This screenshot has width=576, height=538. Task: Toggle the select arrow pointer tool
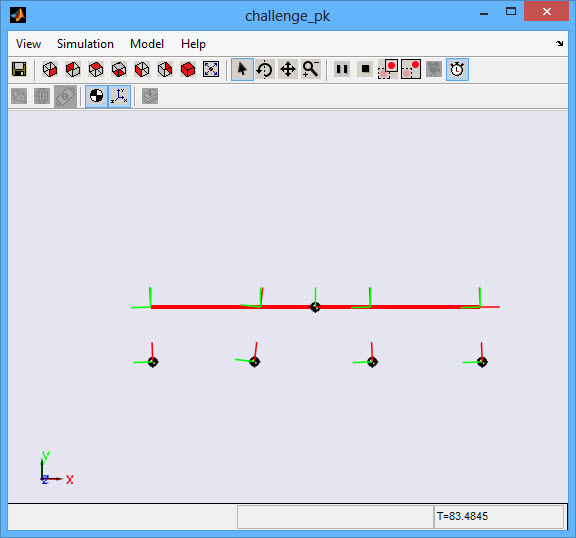[242, 69]
